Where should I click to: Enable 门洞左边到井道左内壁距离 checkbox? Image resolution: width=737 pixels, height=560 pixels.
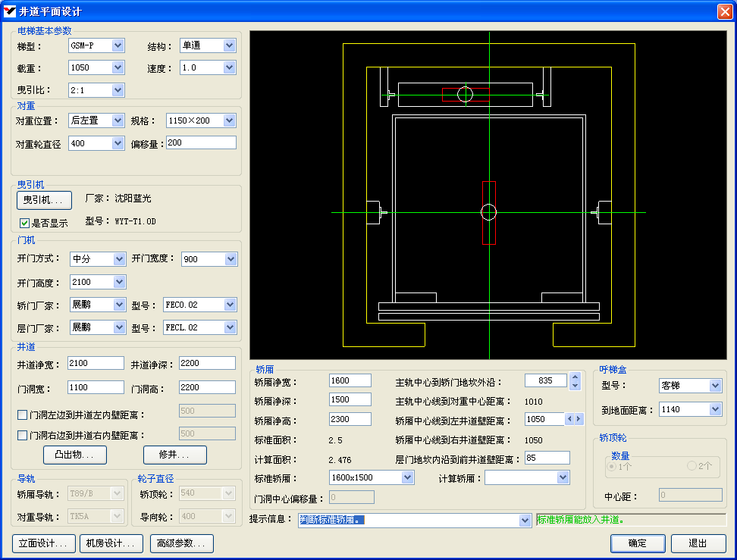(23, 415)
